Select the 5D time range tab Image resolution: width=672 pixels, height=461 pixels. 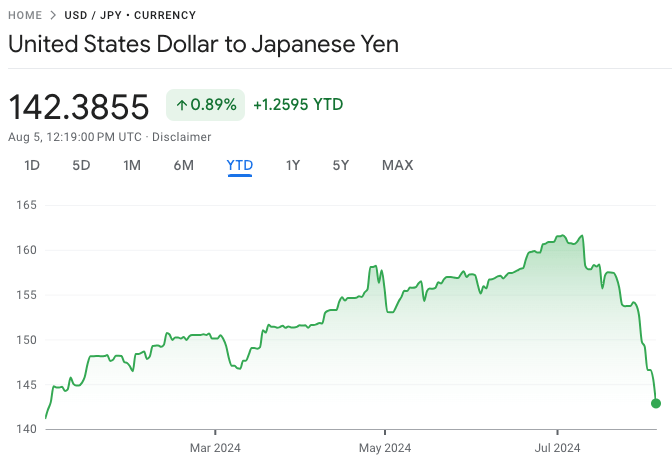click(x=81, y=165)
